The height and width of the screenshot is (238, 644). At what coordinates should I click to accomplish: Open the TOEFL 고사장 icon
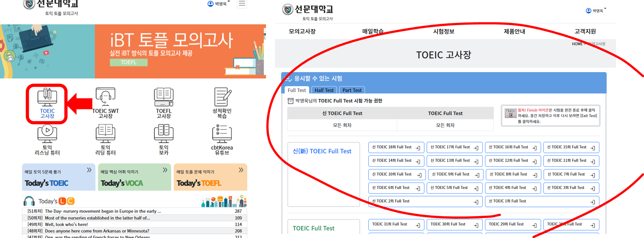[x=164, y=103]
